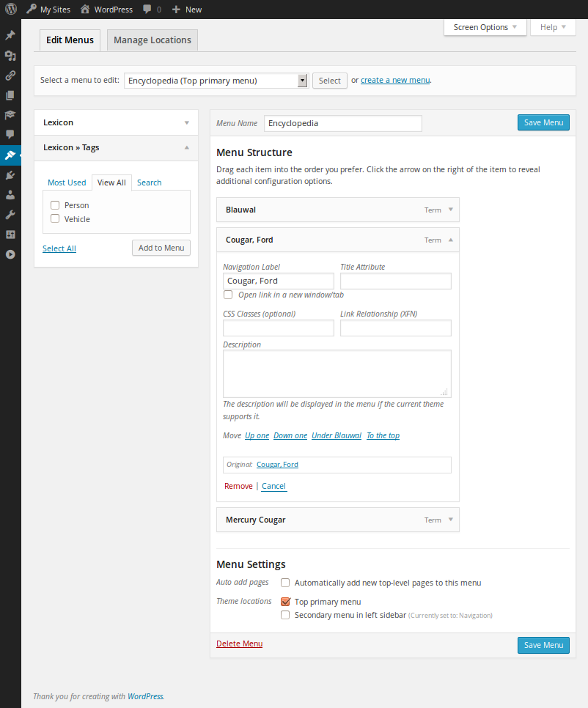Focus the Menu Name field
588x708 pixels.
(343, 123)
